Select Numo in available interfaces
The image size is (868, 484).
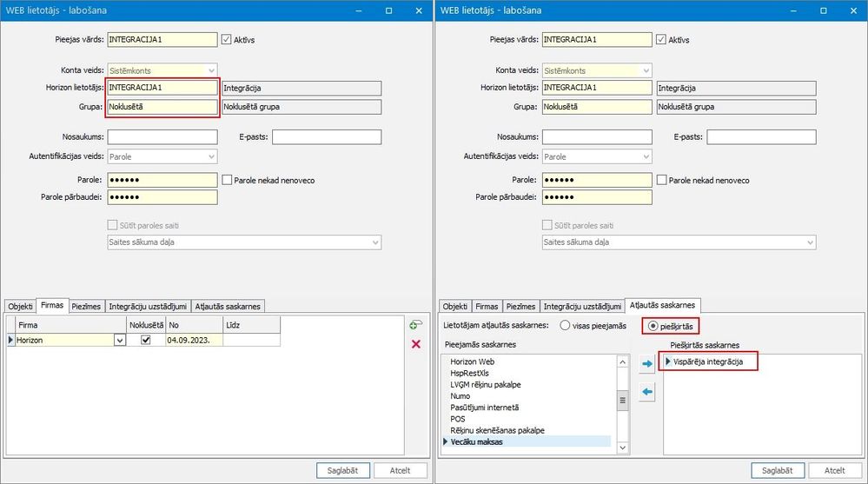click(x=460, y=396)
